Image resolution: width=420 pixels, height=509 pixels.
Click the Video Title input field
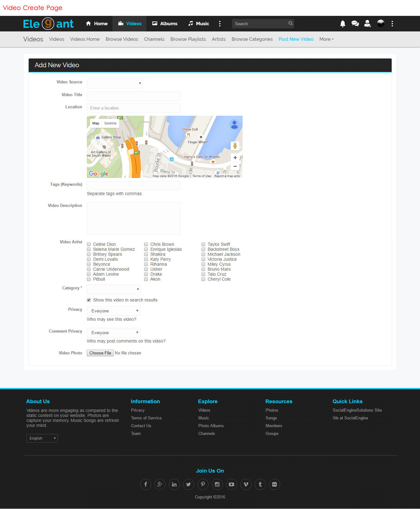click(133, 96)
